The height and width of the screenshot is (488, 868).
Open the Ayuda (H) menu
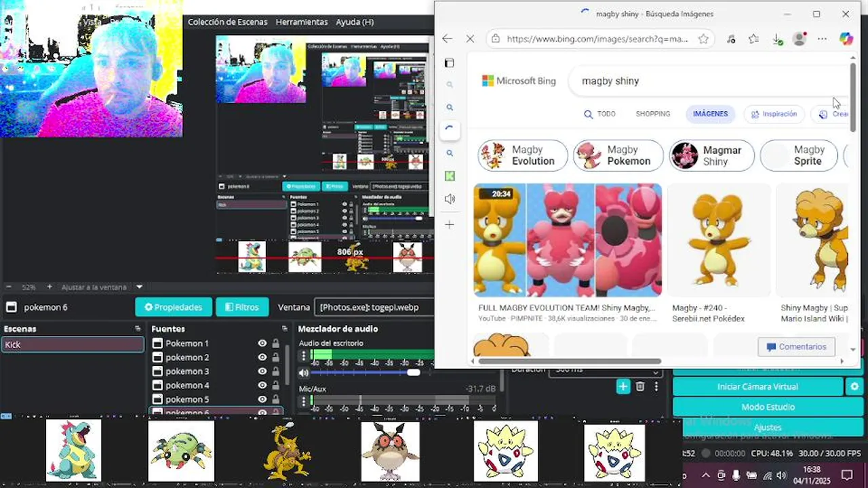355,22
